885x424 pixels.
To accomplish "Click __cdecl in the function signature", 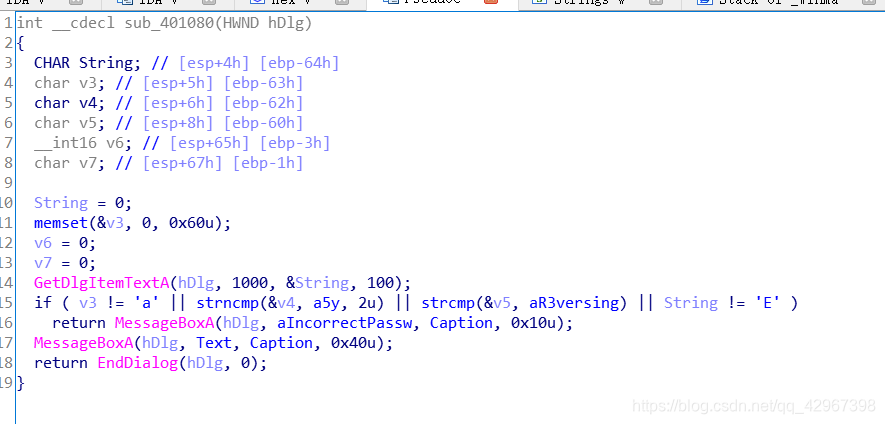I will (x=84, y=23).
